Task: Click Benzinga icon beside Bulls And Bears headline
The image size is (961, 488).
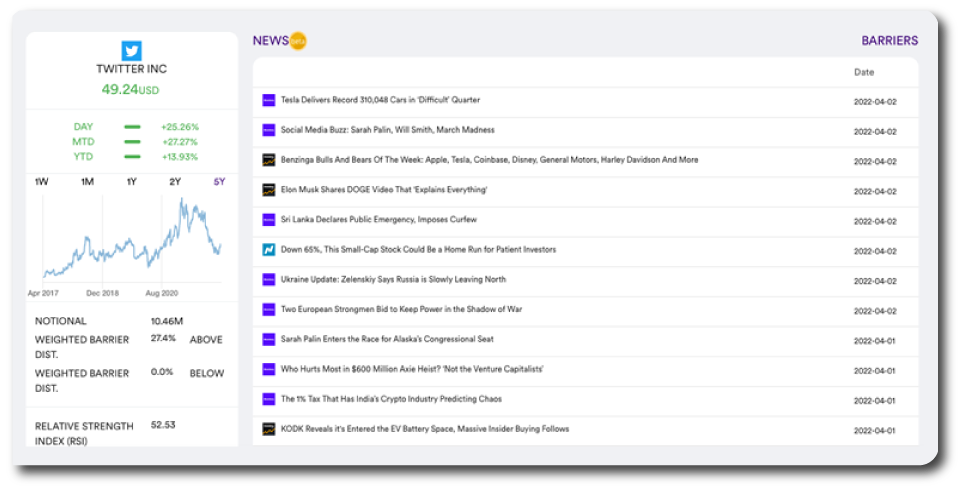Action: tap(268, 160)
